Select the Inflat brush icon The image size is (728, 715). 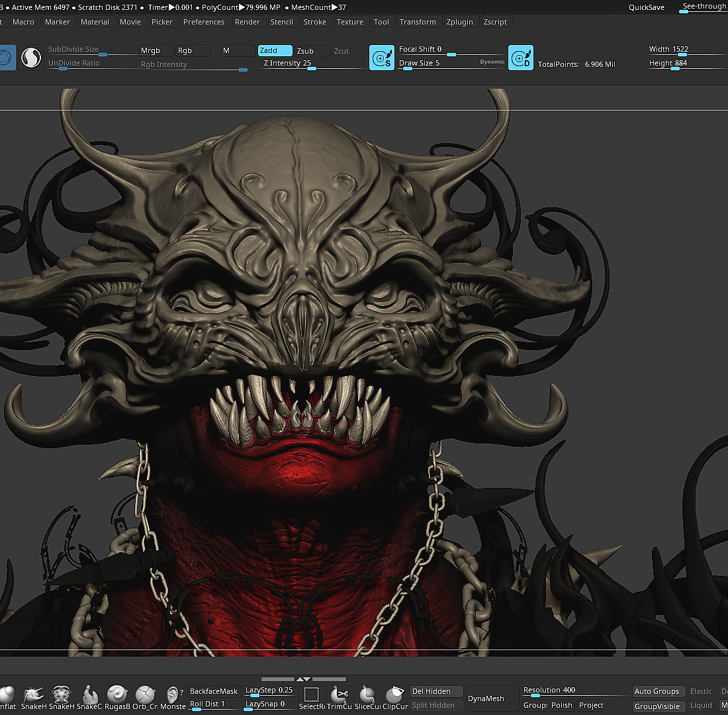(x=7, y=698)
